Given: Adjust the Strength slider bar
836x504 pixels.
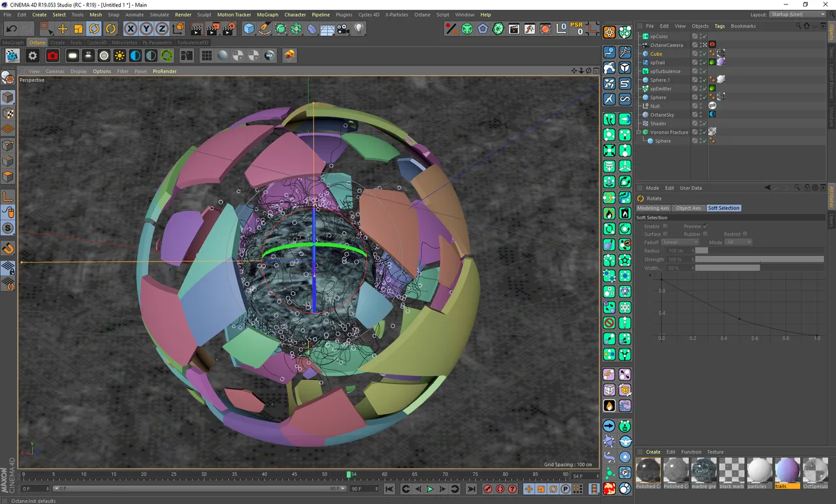Looking at the screenshot, I should tap(759, 259).
